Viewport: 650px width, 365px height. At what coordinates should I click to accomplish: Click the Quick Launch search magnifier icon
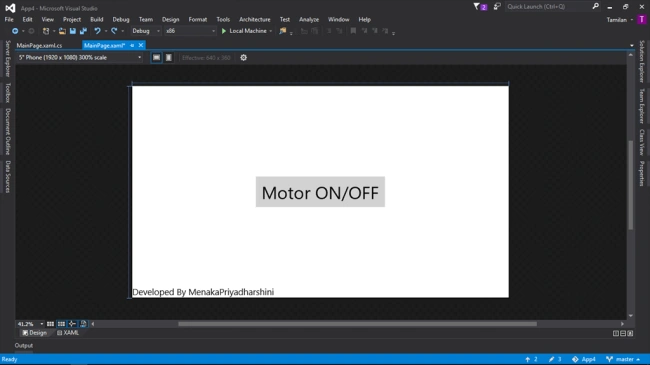click(596, 6)
